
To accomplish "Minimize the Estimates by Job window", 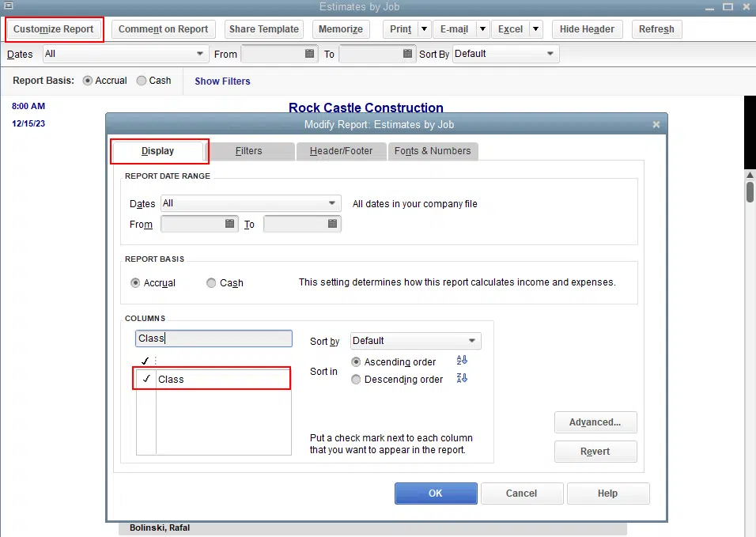I will click(709, 7).
